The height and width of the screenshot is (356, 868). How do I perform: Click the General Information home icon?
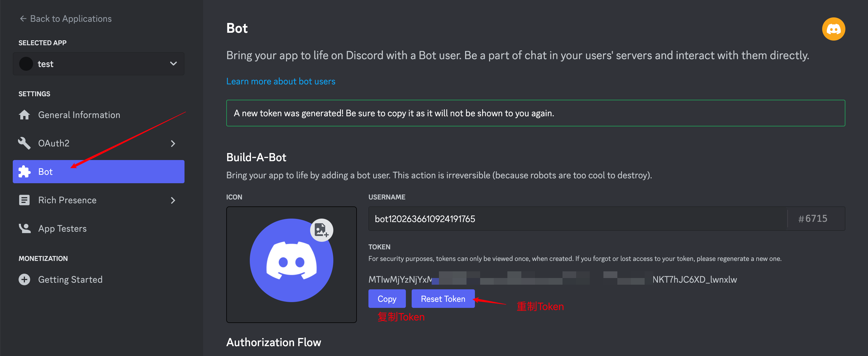coord(24,115)
